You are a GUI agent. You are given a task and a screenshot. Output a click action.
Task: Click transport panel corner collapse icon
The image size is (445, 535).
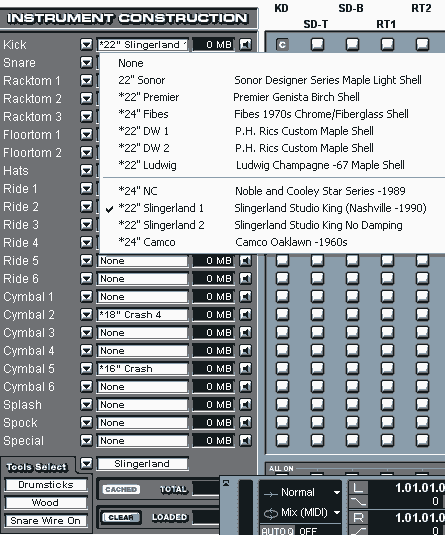[x=226, y=483]
